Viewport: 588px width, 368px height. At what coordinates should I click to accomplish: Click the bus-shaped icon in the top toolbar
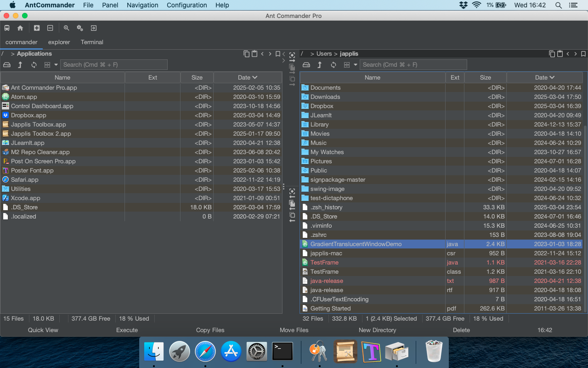click(x=7, y=28)
